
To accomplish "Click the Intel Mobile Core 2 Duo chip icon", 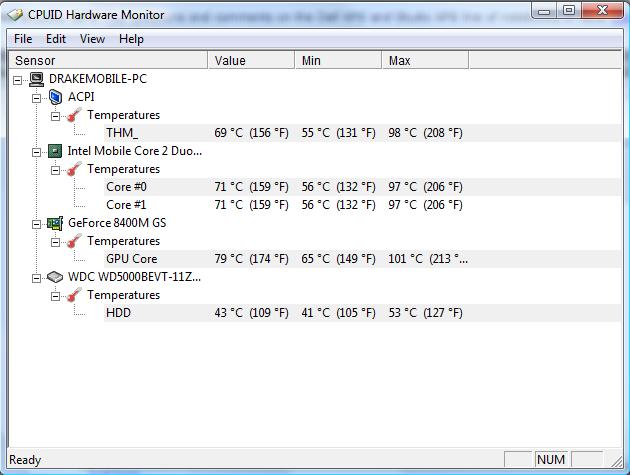I will pos(55,151).
